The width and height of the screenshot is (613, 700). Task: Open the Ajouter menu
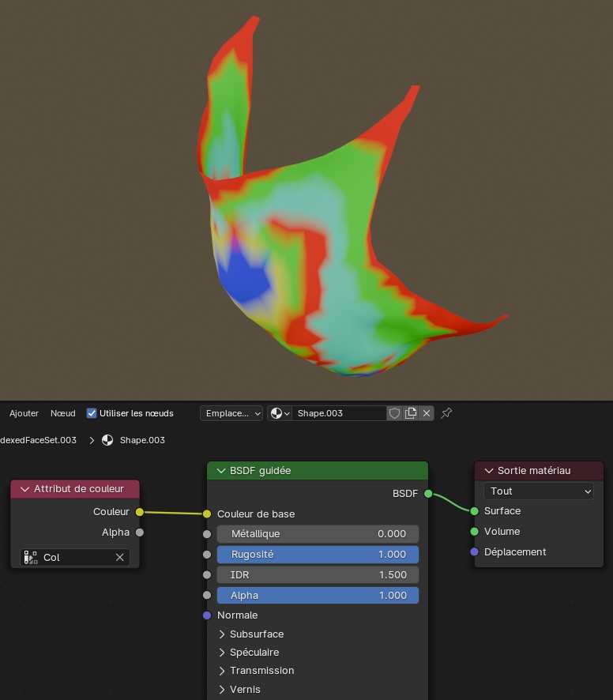(x=24, y=413)
